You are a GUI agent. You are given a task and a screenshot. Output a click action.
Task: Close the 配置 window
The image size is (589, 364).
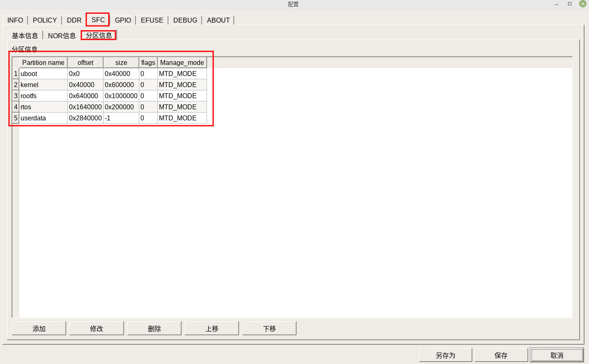pos(583,4)
